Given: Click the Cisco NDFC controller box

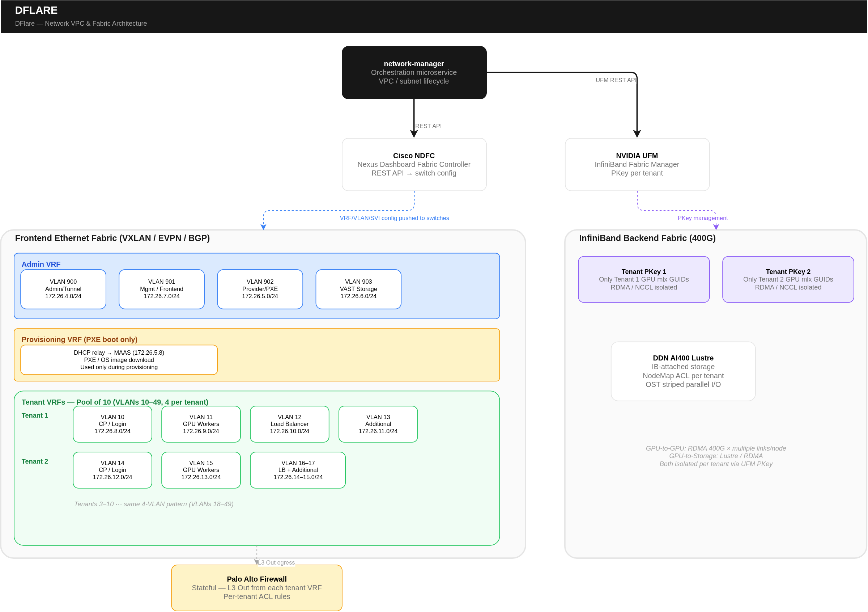Looking at the screenshot, I should point(414,164).
